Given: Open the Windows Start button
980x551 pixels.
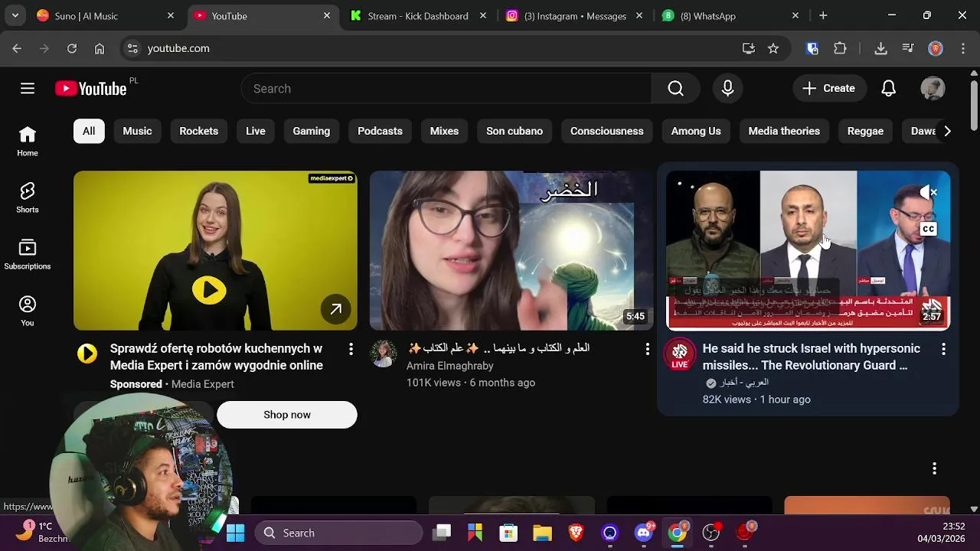Looking at the screenshot, I should click(x=236, y=533).
